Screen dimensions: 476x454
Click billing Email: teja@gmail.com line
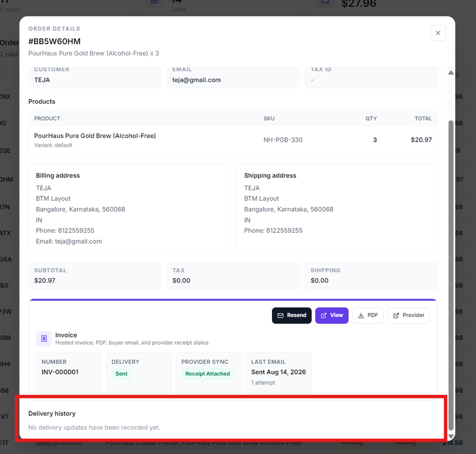[69, 242]
